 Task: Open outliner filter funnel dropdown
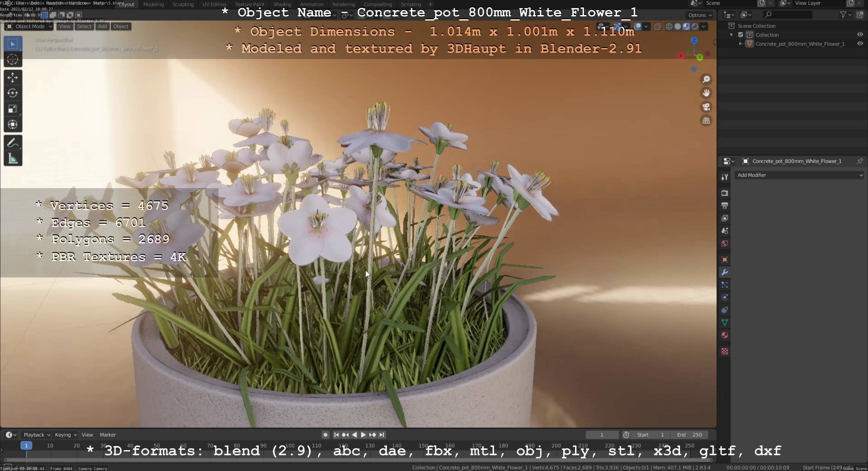[846, 15]
